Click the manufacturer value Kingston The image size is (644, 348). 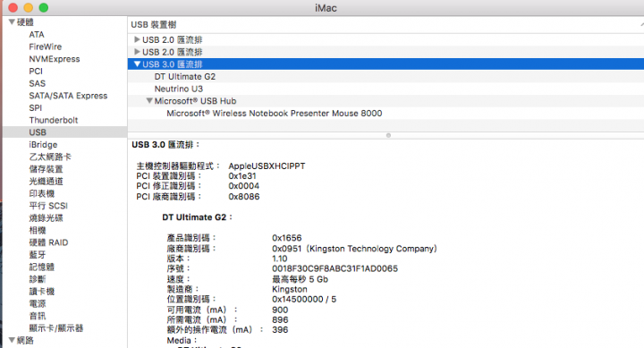point(290,289)
